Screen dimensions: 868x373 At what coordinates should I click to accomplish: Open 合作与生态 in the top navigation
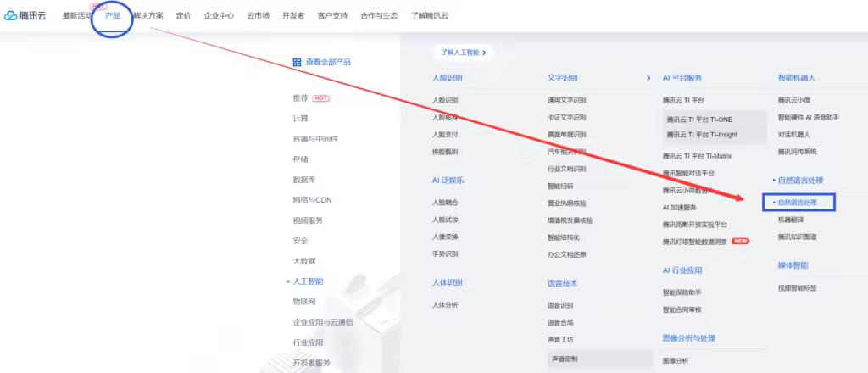coord(379,15)
